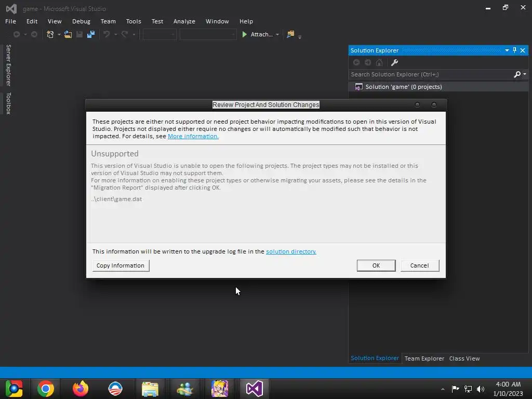This screenshot has width=532, height=399.
Task: Switch to the Class View tab
Action: tap(464, 358)
